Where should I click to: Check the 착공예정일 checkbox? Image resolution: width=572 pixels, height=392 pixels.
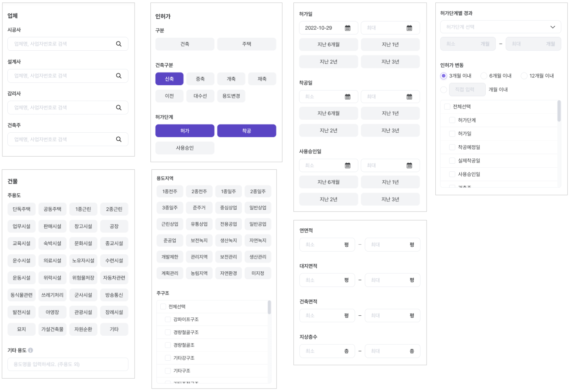[452, 147]
